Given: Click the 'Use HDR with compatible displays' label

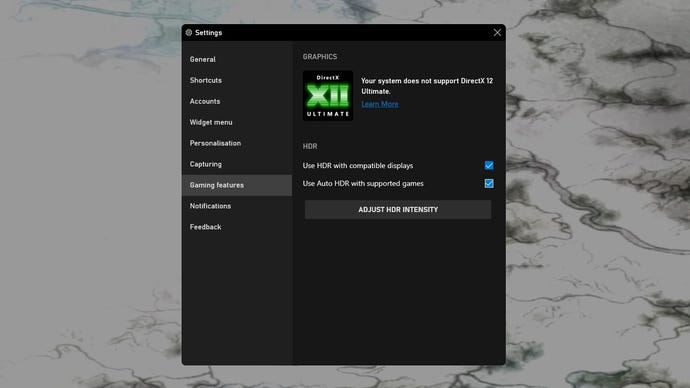Looking at the screenshot, I should point(358,166).
